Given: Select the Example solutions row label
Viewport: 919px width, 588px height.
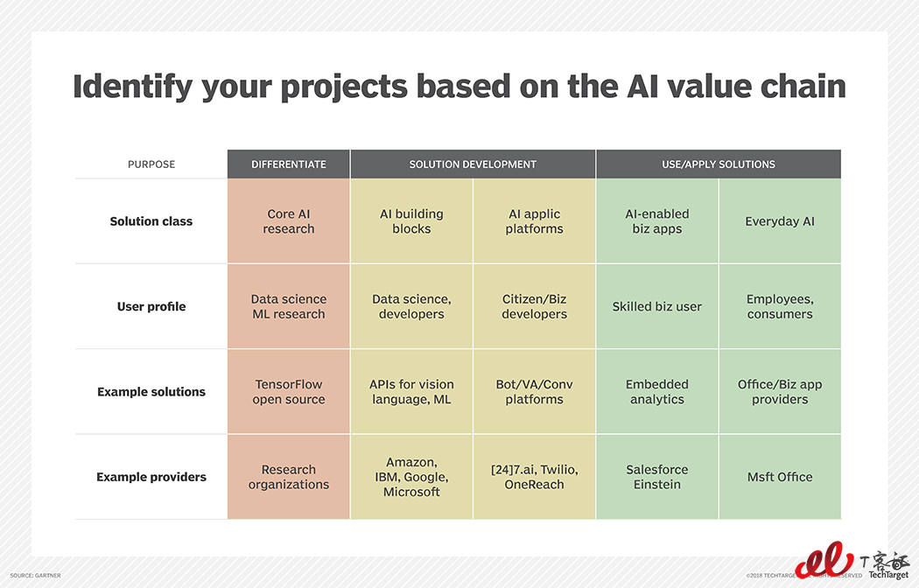Looking at the screenshot, I should tap(151, 392).
